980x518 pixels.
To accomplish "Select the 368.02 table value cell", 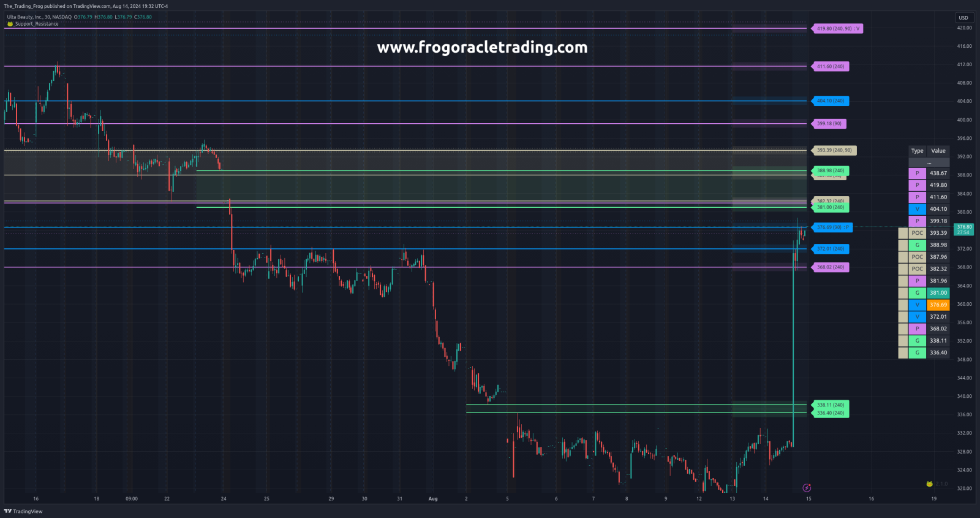I will click(938, 329).
